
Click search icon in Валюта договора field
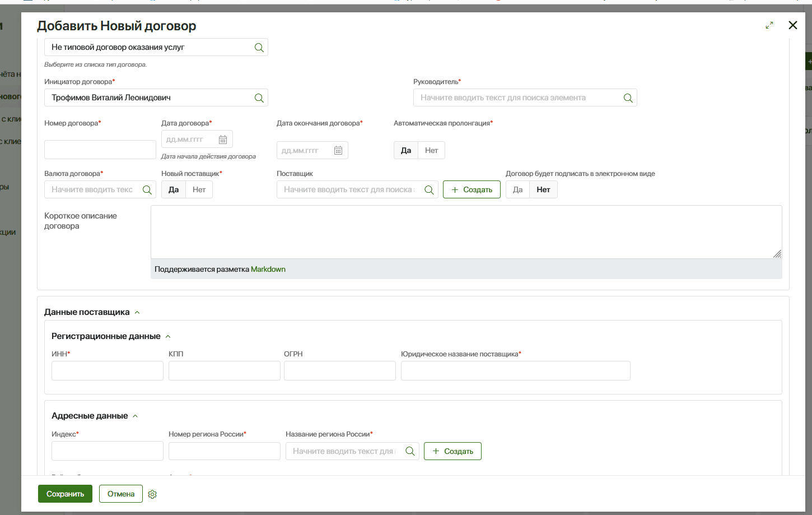coord(147,190)
